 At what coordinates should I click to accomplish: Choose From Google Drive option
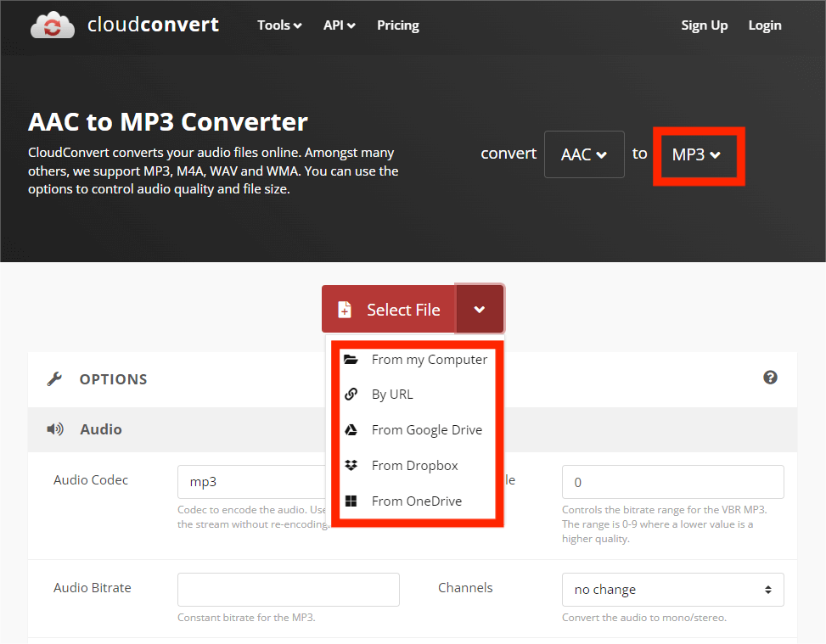pyautogui.click(x=416, y=430)
